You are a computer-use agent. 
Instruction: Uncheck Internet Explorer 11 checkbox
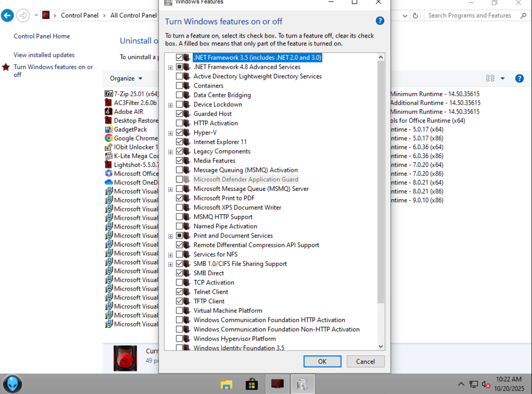180,142
